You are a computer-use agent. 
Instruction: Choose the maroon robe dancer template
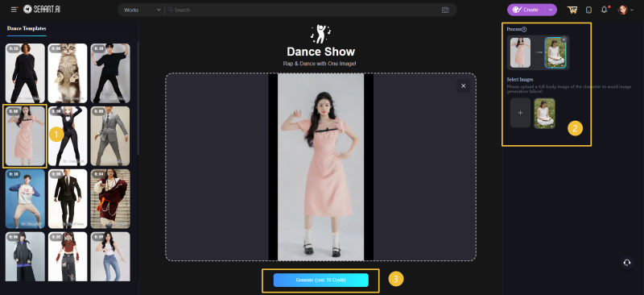[110, 199]
